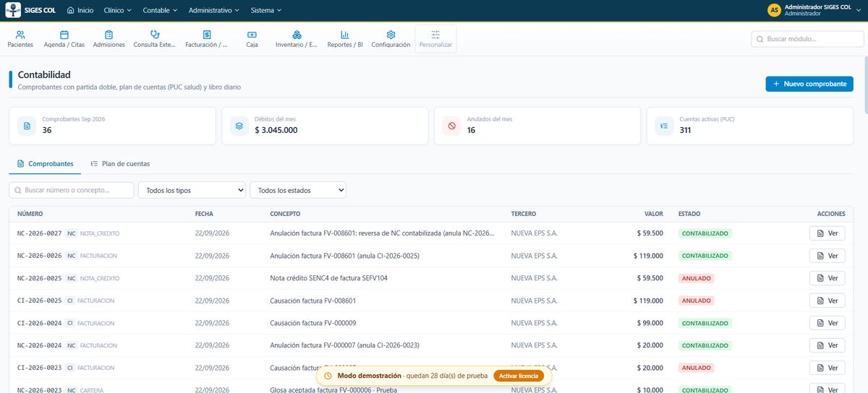Click the Cuentas activas list icon
Screen dimensions: 868x393
click(x=664, y=126)
